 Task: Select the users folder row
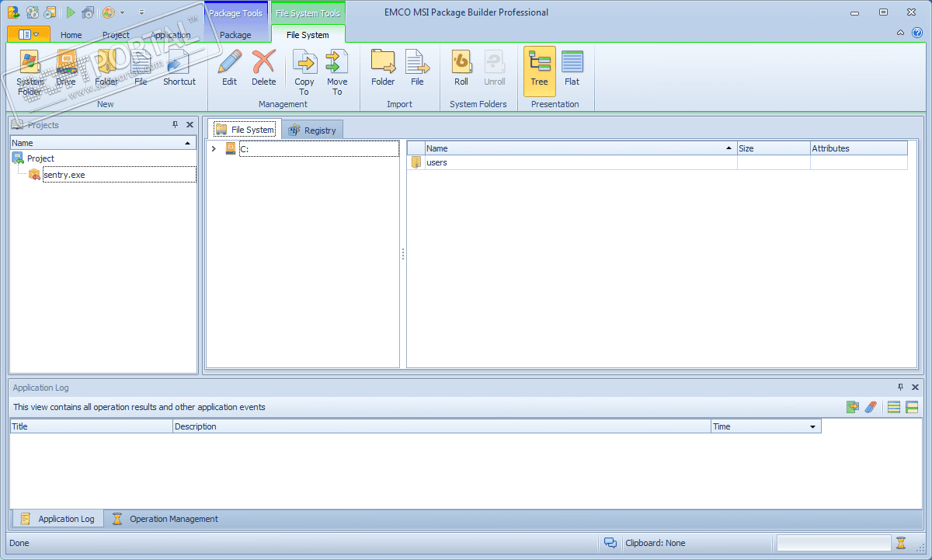[657, 162]
